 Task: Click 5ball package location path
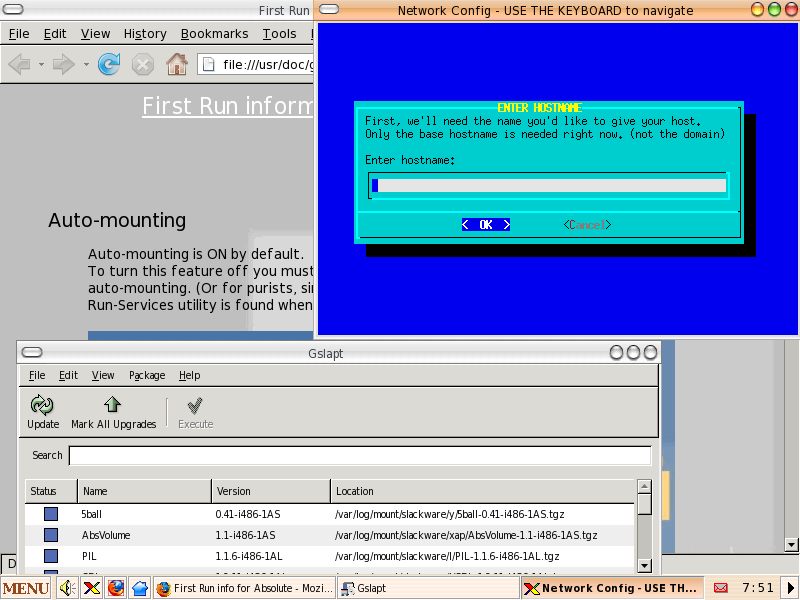[x=449, y=514]
